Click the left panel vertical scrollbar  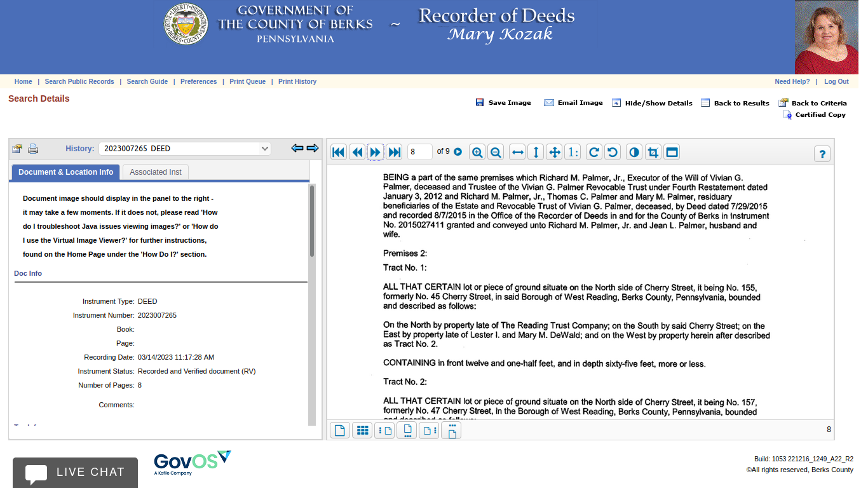[x=312, y=220]
